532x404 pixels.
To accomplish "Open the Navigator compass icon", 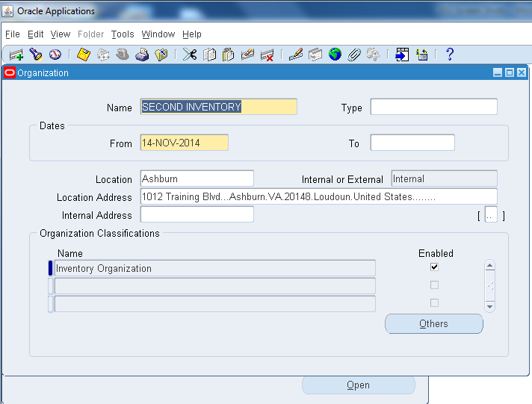I will pos(55,55).
